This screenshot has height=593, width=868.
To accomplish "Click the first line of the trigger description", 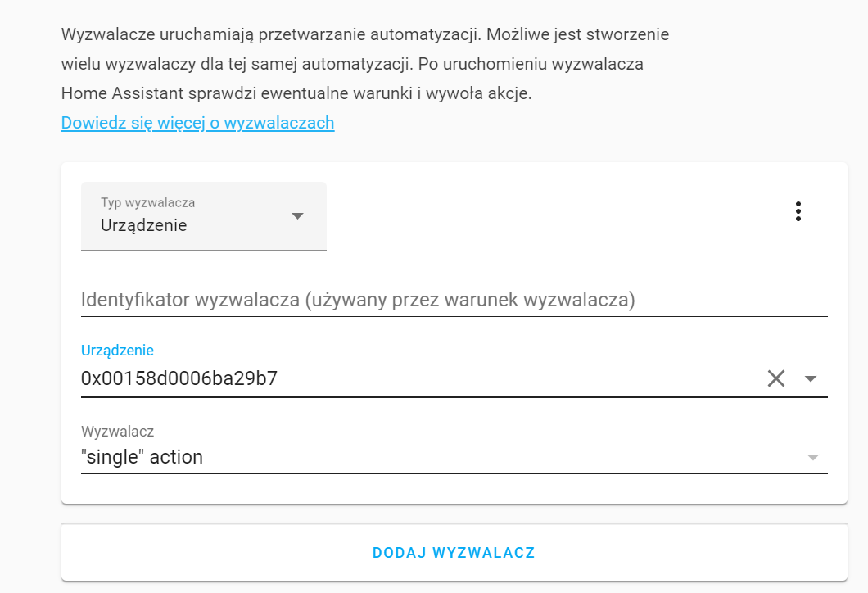I will (364, 35).
